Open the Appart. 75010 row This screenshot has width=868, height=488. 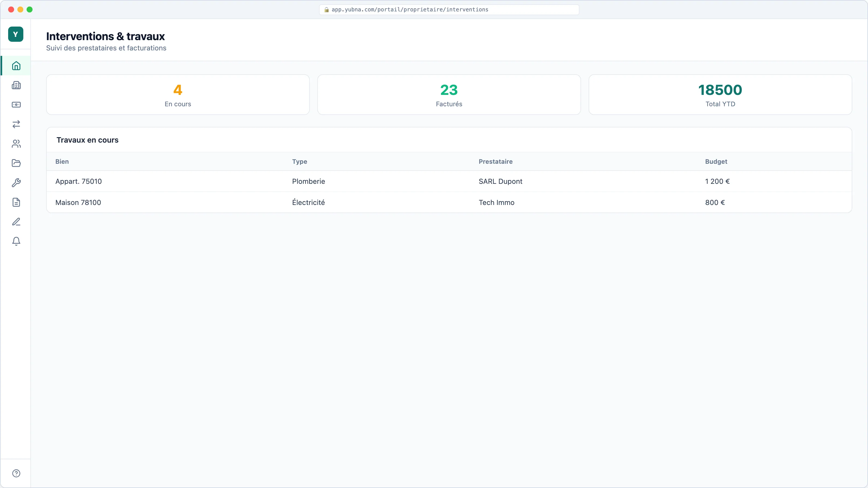coord(449,181)
